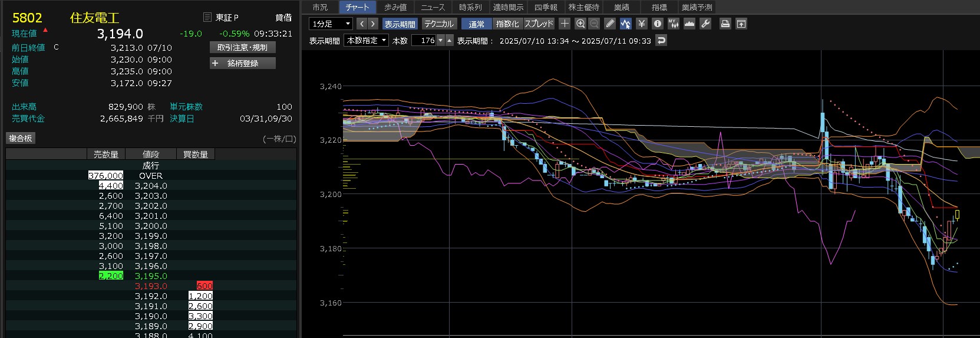The height and width of the screenshot is (338, 980).
Task: Click the 成行 market order row
Action: point(151,166)
